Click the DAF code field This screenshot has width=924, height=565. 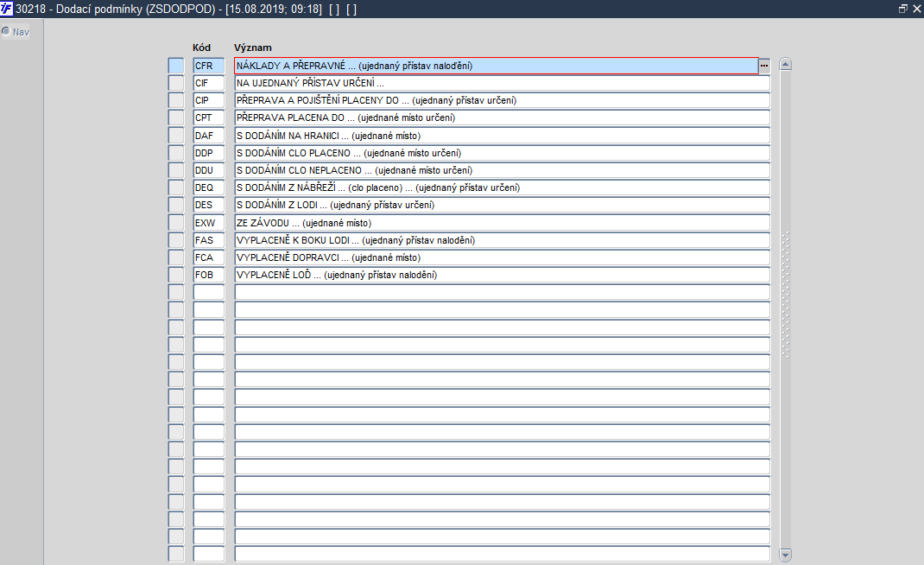click(209, 135)
